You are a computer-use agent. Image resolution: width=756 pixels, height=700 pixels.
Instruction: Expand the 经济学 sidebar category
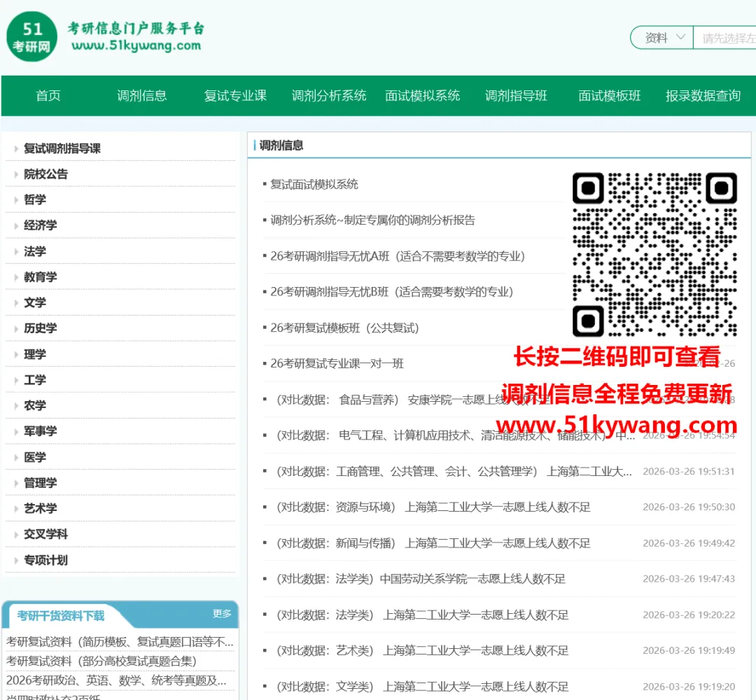pos(41,225)
